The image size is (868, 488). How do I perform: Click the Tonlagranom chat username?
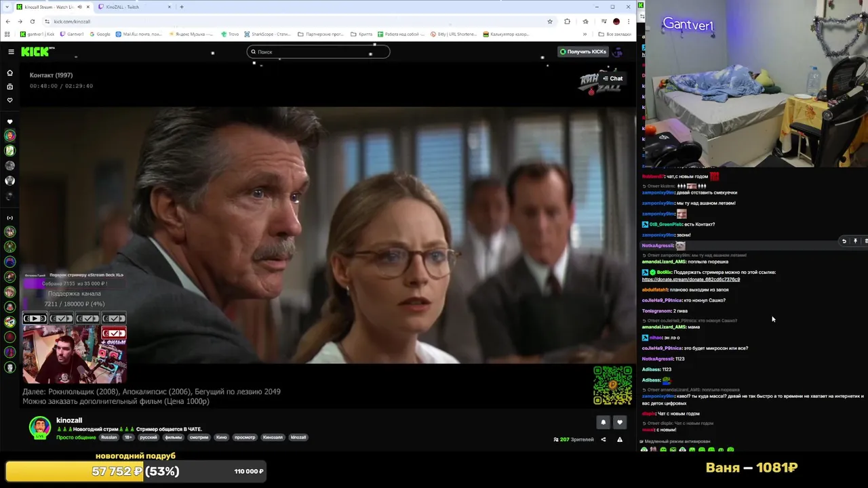coord(655,311)
